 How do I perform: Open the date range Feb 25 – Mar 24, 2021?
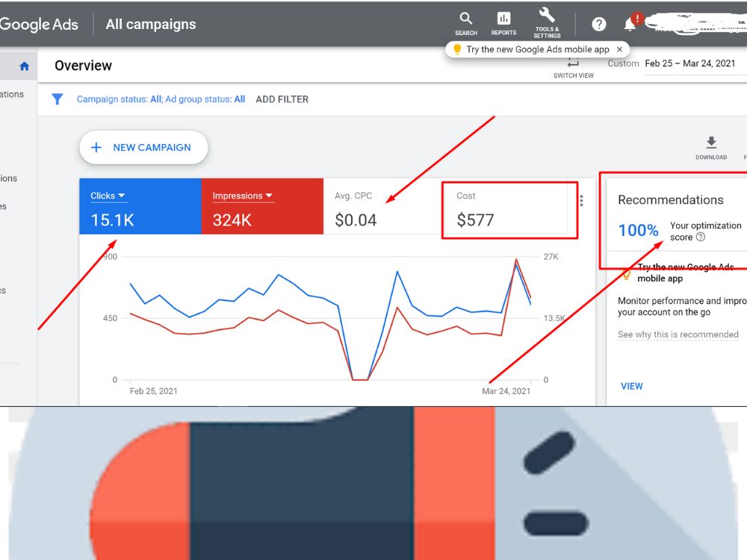[689, 63]
